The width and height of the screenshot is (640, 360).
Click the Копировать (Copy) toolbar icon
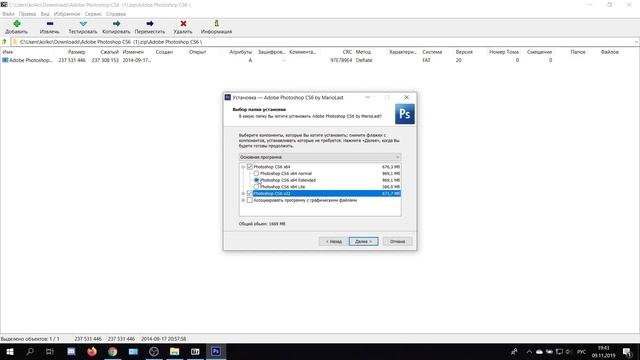point(116,24)
